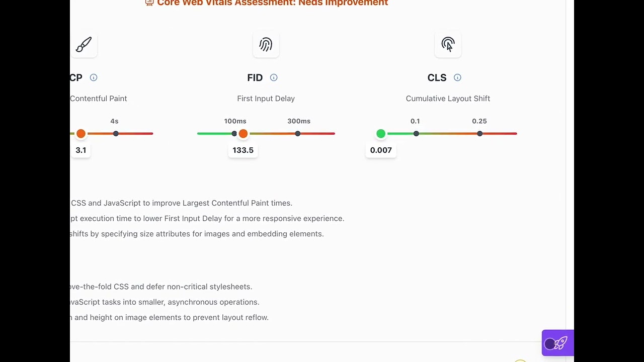Click the fingerprint icon above FID
This screenshot has width=644, height=362.
pos(266,45)
